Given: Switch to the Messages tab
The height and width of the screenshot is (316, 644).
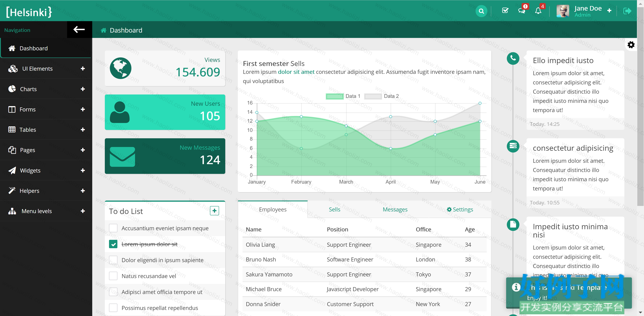Looking at the screenshot, I should tap(395, 209).
